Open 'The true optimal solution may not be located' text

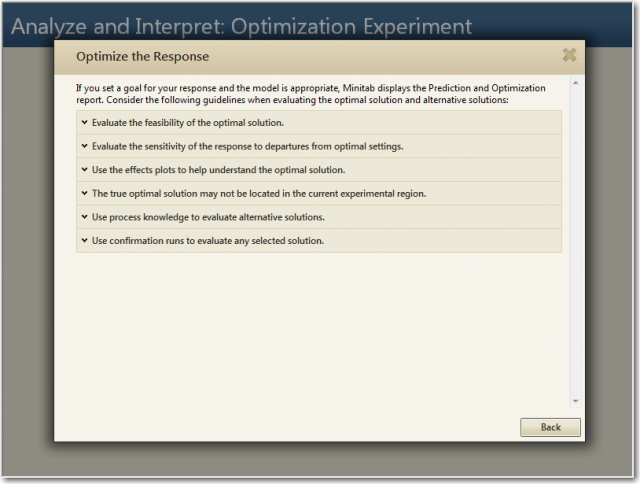pos(259,194)
